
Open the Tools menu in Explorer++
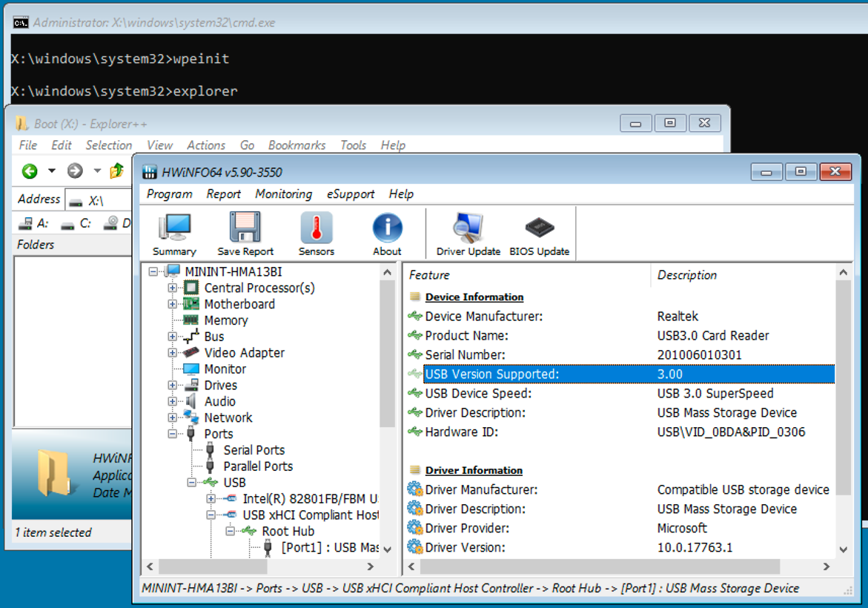pyautogui.click(x=353, y=145)
